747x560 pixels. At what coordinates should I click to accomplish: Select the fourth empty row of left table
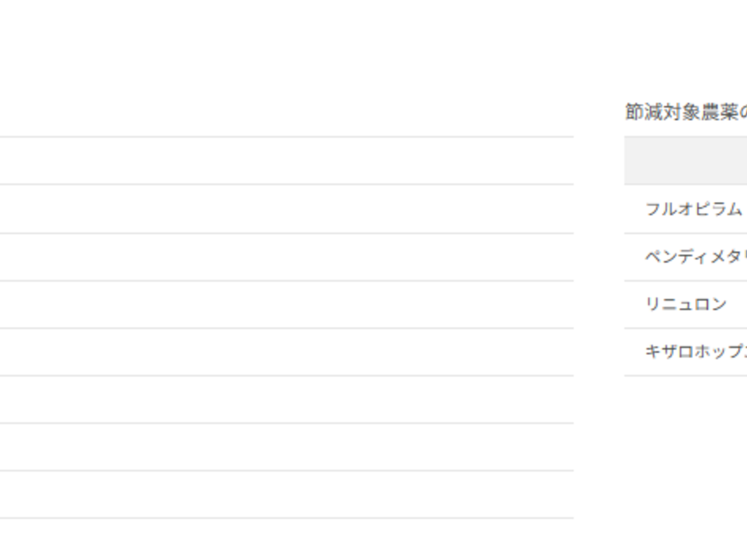pyautogui.click(x=285, y=304)
